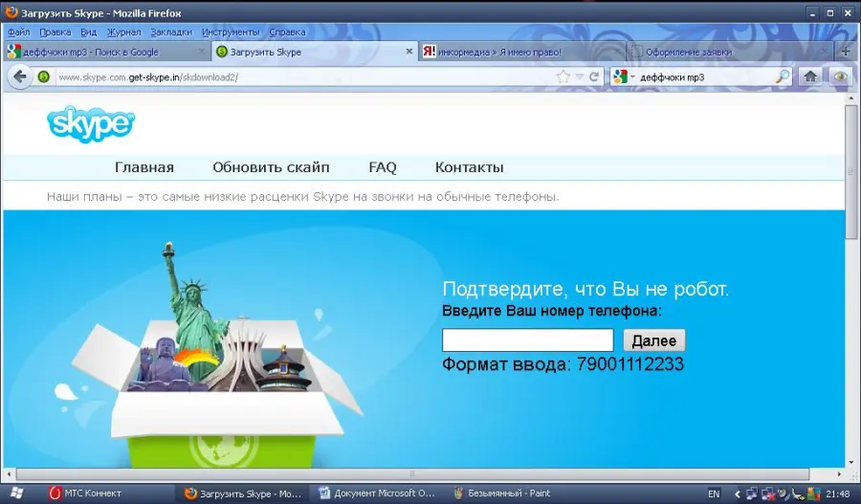Viewport: 861px width, 504px height.
Task: Select the Загрузить Skype tab
Action: point(314,52)
